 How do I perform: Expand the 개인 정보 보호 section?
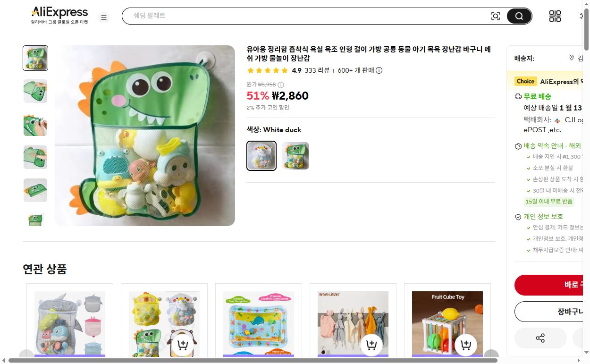coord(543,216)
